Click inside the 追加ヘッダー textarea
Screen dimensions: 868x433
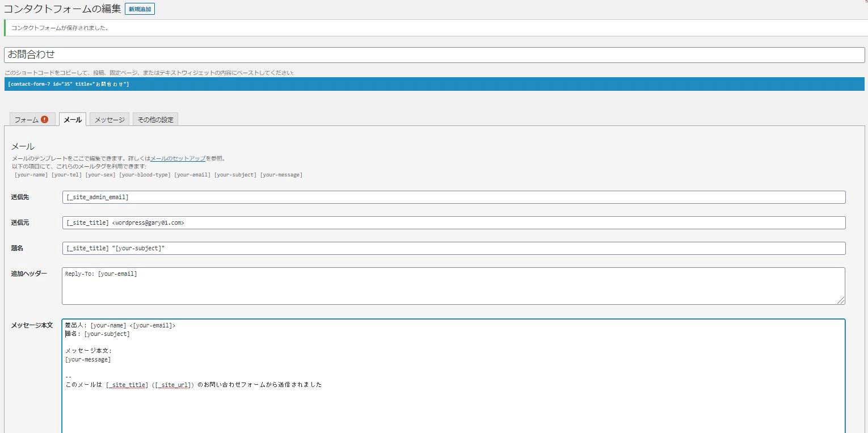click(x=453, y=286)
